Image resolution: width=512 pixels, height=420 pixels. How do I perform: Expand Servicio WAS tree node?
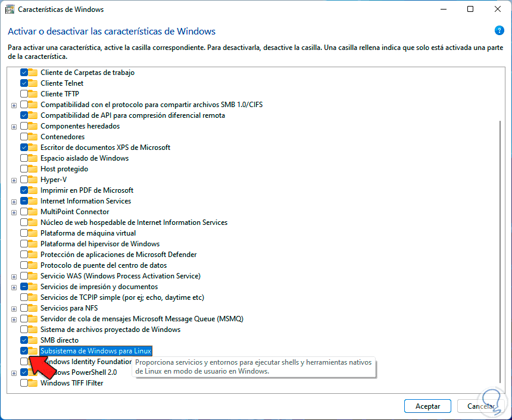[14, 277]
